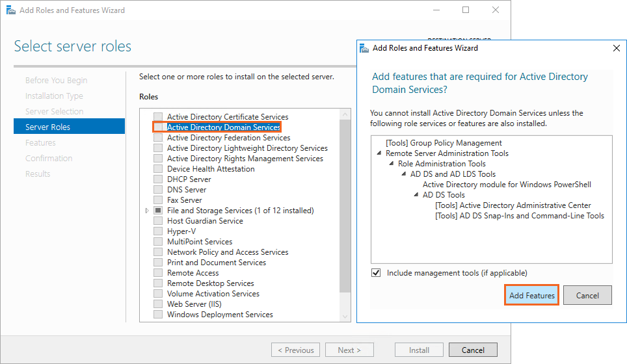627x364 pixels.
Task: Close the Add features popup dialog
Action: coord(617,48)
